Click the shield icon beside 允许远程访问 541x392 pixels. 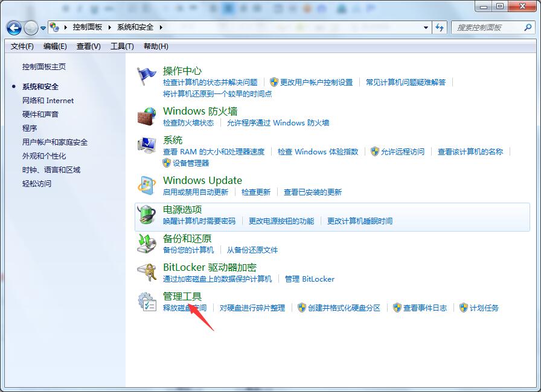375,151
